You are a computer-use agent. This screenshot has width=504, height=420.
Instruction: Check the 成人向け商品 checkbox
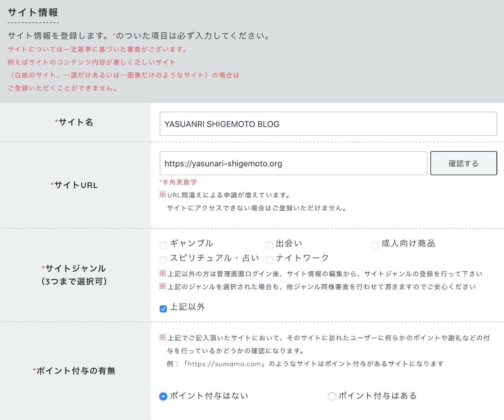coord(375,245)
